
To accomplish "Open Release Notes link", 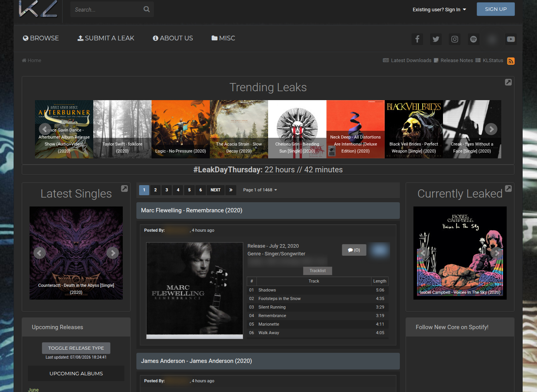I will [x=453, y=61].
